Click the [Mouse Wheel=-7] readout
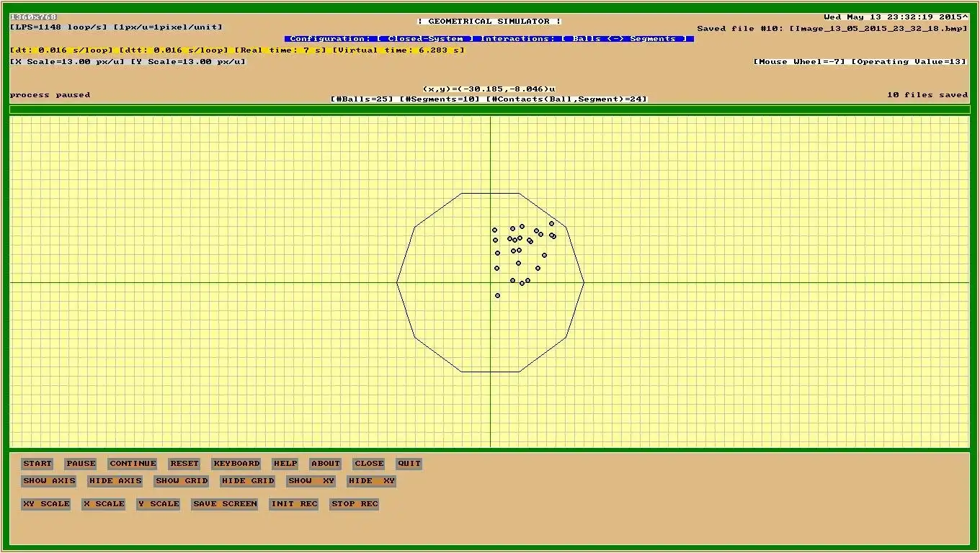This screenshot has width=980, height=553. coord(799,62)
